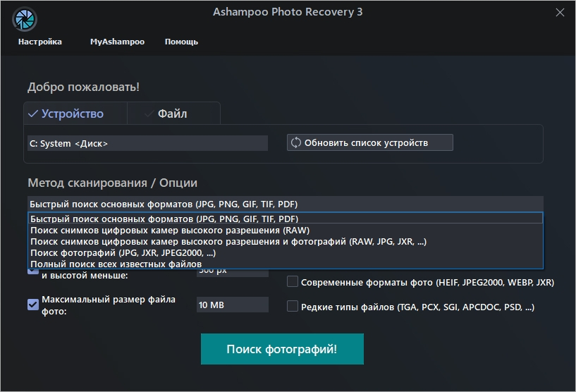
Task: Click the checkmark icon on Устройство tab
Action: coord(32,114)
